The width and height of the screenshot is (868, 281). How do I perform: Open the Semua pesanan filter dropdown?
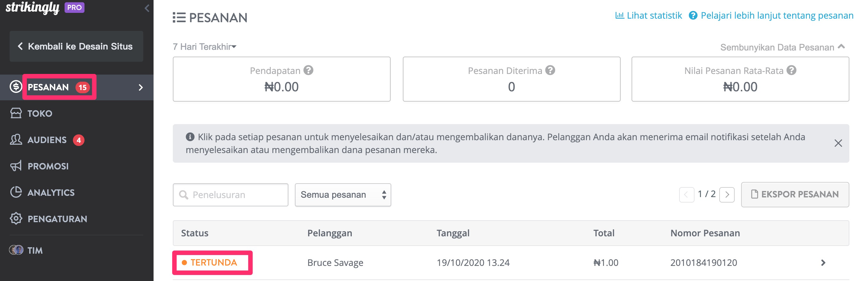point(343,195)
